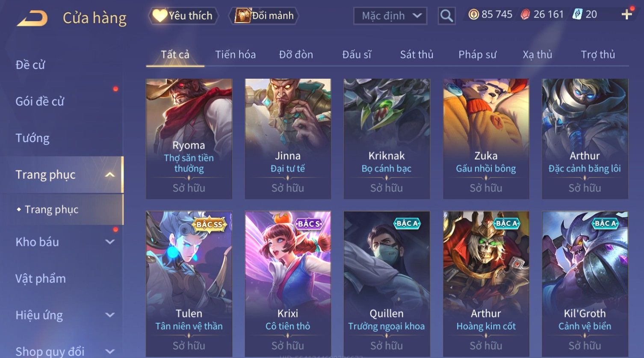Switch to the Sát thủ tab
This screenshot has height=358, width=644.
[417, 55]
